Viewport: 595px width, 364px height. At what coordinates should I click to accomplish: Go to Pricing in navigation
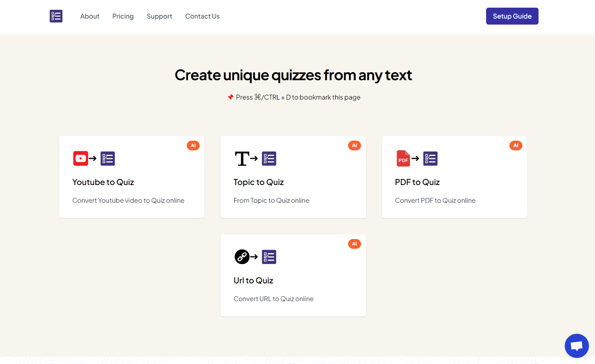click(x=123, y=16)
